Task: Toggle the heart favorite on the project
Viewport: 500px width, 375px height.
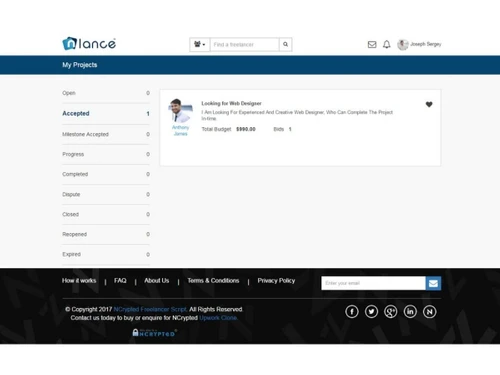Action: [x=429, y=104]
